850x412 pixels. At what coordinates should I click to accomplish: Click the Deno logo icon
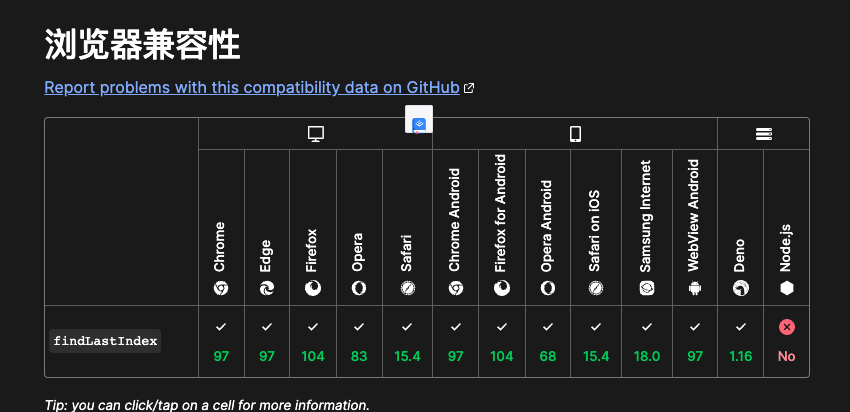click(740, 288)
